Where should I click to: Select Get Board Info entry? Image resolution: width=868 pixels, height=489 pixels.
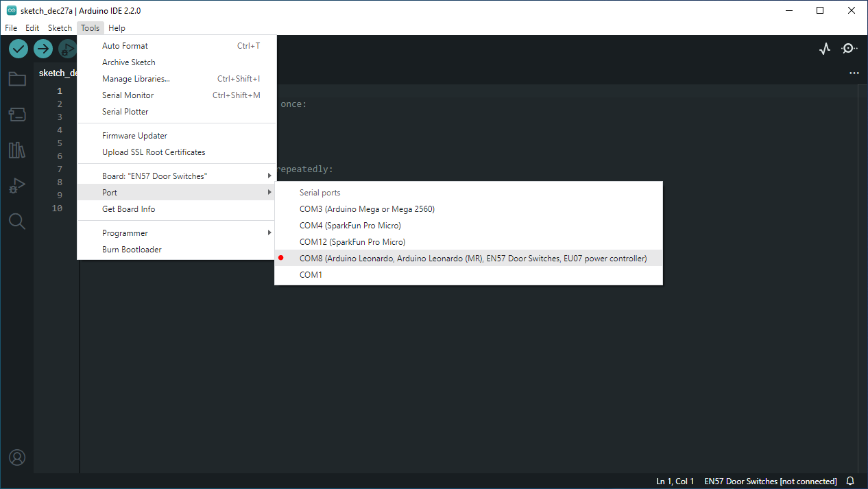pyautogui.click(x=177, y=209)
